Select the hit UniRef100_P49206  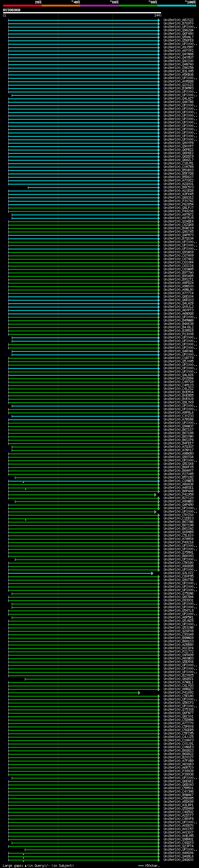[179, 211]
